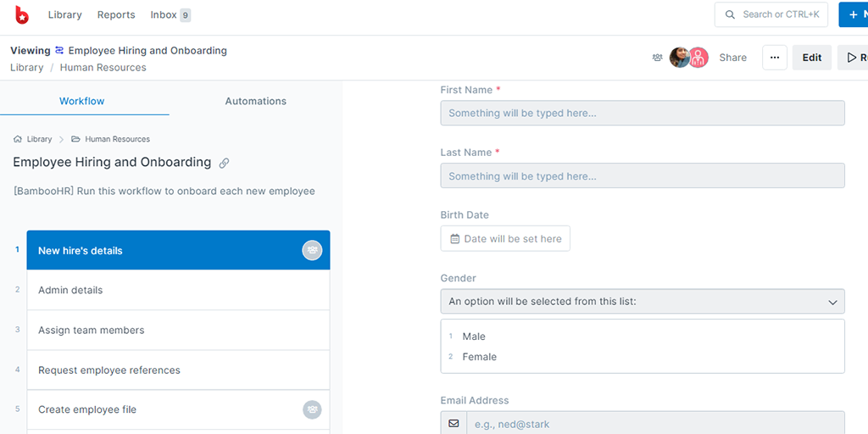The width and height of the screenshot is (868, 434).
Task: Click the workflow description text about BambooHR
Action: (x=164, y=192)
